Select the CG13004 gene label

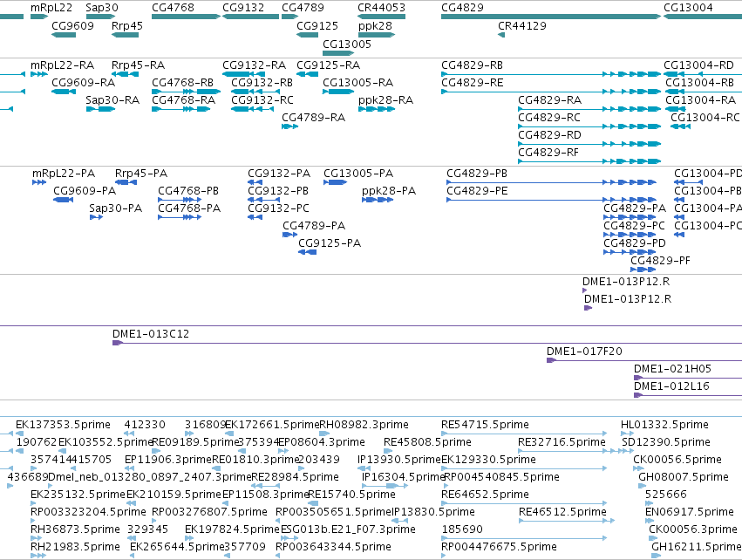pyautogui.click(x=688, y=8)
